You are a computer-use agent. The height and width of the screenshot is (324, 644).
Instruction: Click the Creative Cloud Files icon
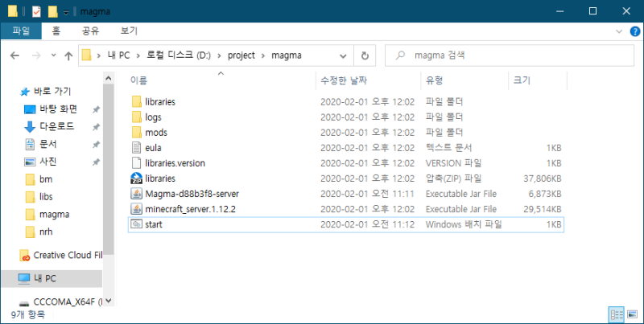(x=25, y=256)
